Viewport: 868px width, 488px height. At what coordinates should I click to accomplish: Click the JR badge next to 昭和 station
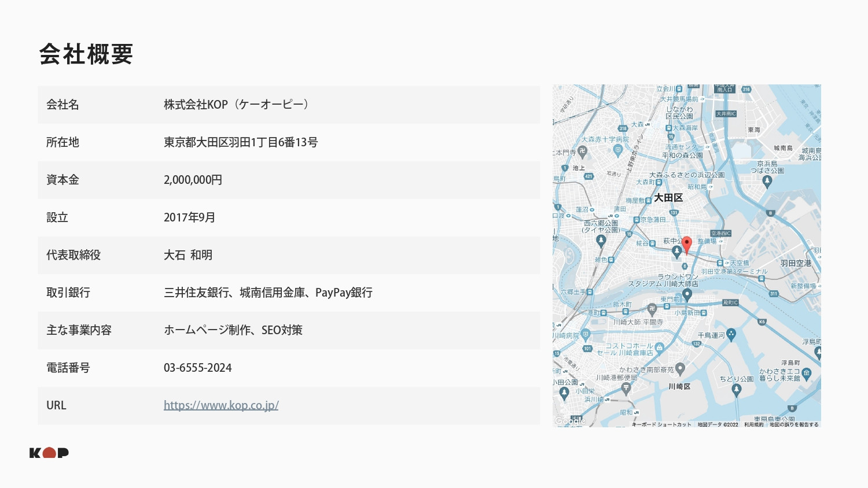point(637,412)
